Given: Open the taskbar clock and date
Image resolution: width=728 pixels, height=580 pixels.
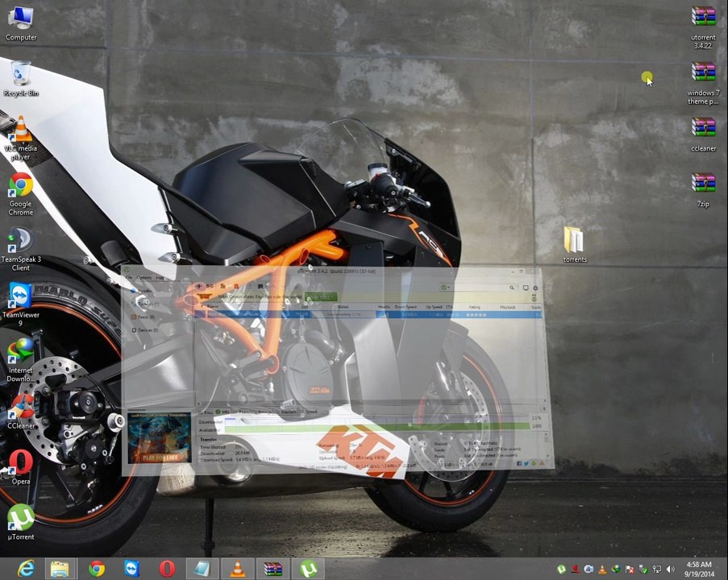Looking at the screenshot, I should [699, 569].
